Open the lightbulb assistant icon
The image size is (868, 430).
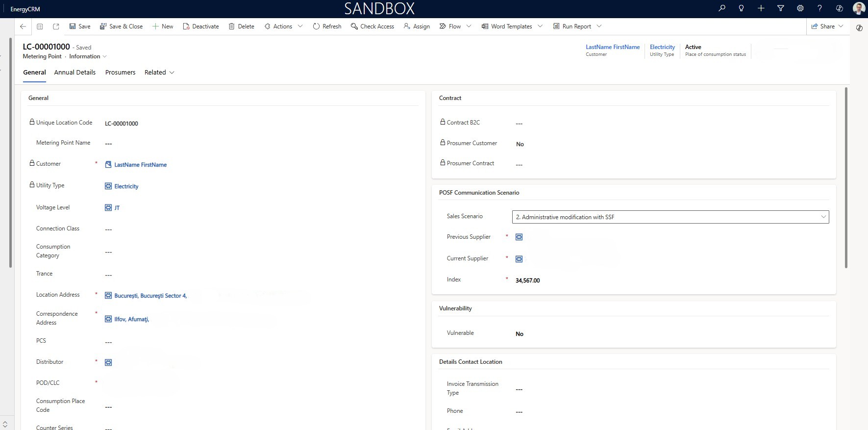[x=741, y=8]
